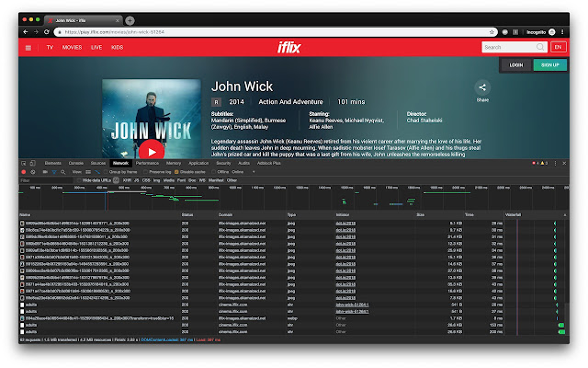This screenshot has height=368, width=588.
Task: Switch language with EN button
Action: (558, 47)
